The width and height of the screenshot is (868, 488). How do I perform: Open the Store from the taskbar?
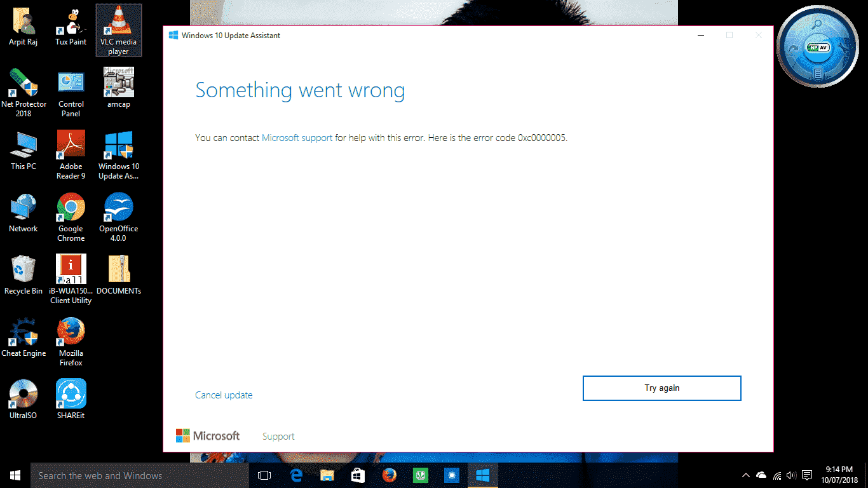[x=358, y=475]
